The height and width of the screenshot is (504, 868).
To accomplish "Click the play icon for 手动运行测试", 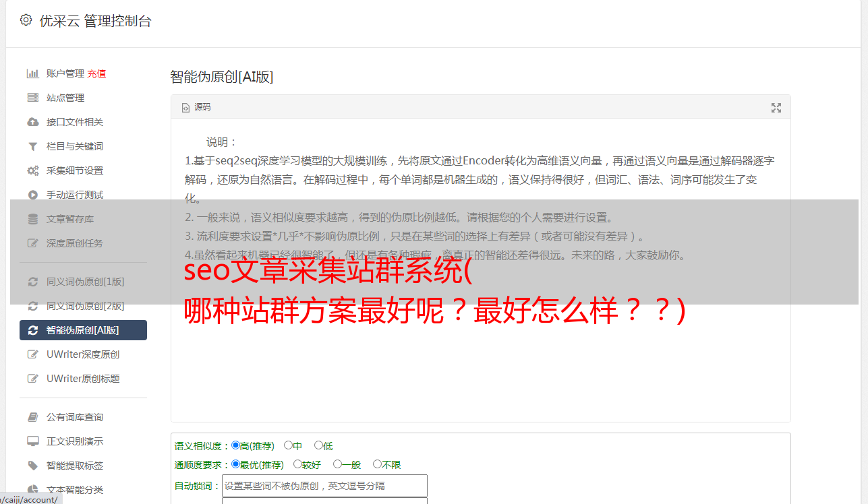I will click(x=32, y=195).
